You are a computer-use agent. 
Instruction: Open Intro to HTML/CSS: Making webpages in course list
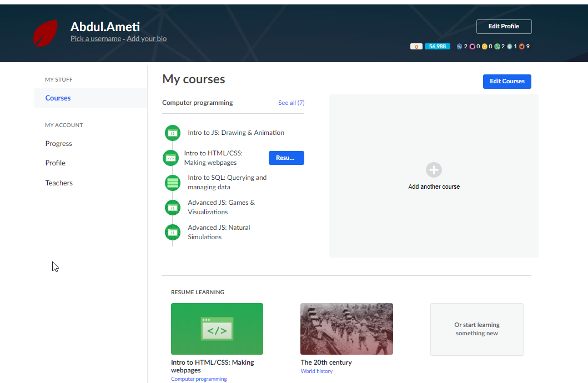[x=213, y=158]
